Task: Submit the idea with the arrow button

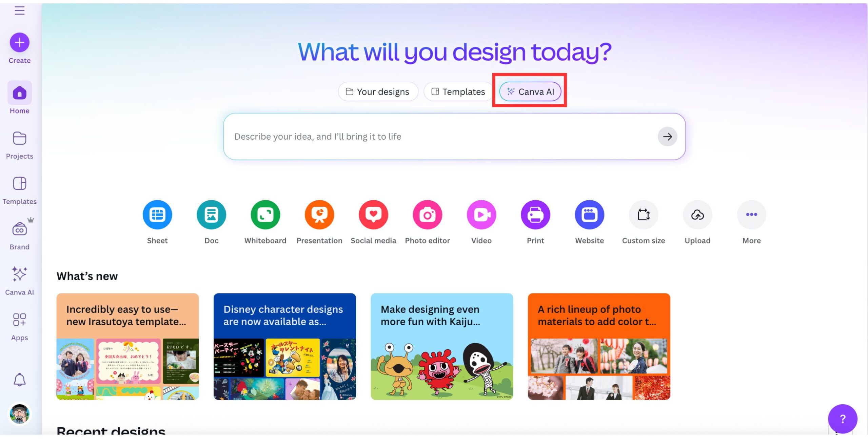Action: click(x=667, y=137)
